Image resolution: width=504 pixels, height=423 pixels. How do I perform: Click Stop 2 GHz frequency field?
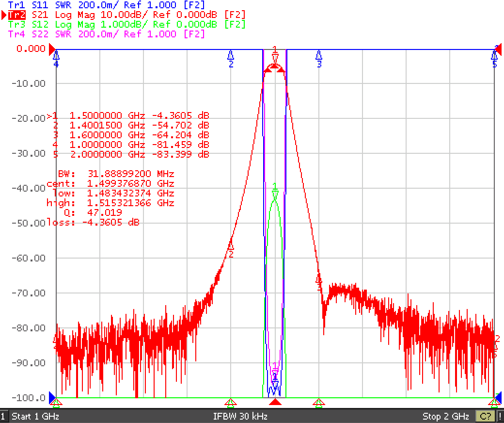pyautogui.click(x=445, y=416)
